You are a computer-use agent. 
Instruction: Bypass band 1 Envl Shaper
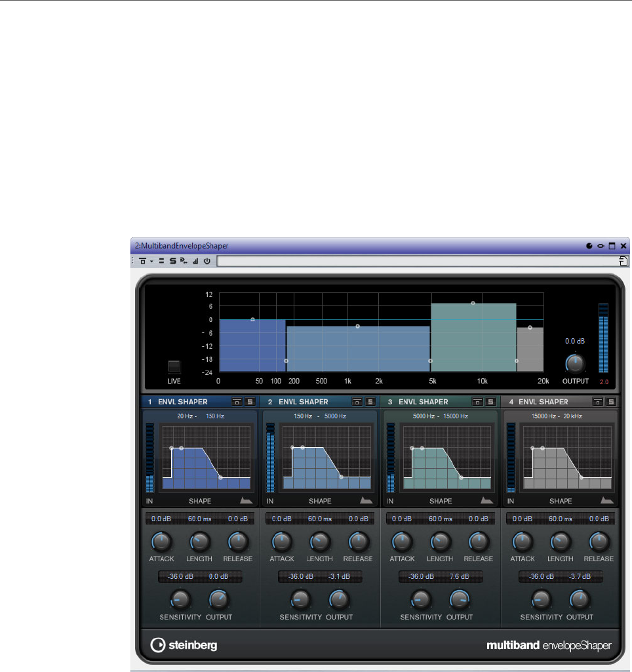(237, 402)
